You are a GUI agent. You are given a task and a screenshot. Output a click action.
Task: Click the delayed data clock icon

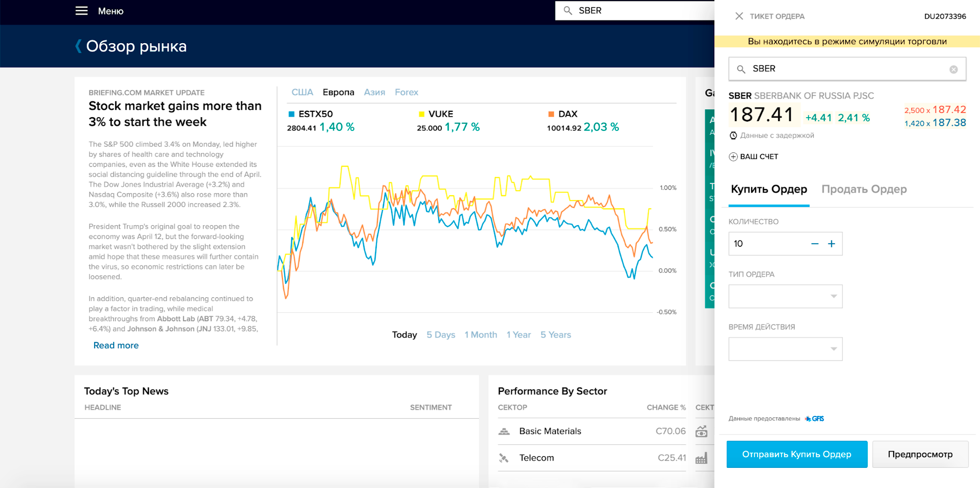pyautogui.click(x=733, y=135)
